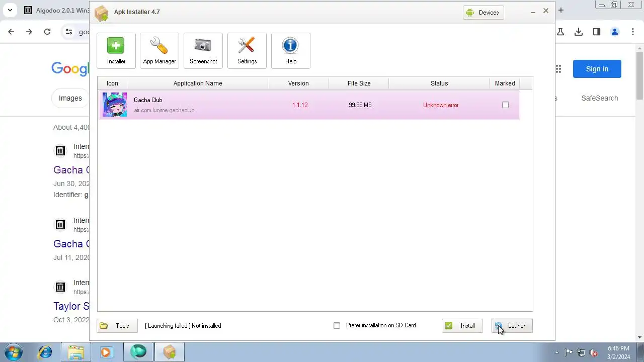Open the browser tab search dropdown
Screen dimensions: 644x362
10,10
